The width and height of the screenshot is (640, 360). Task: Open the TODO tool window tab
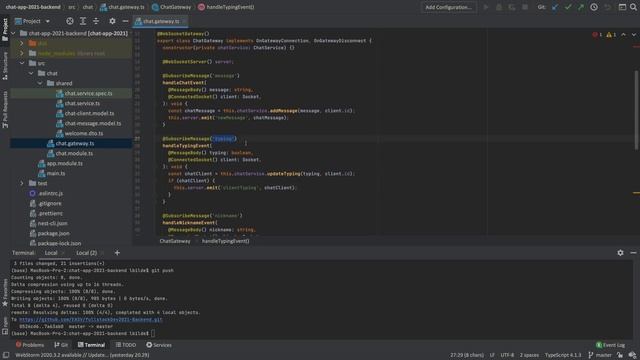point(126,345)
